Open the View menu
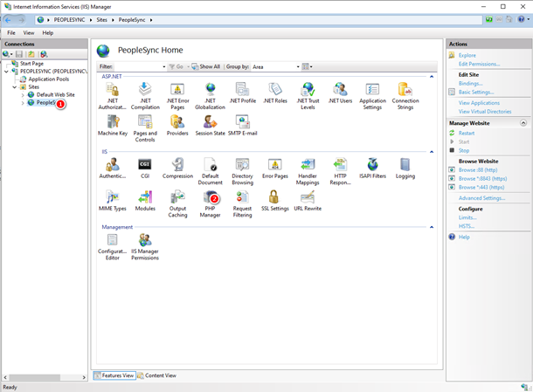Viewport: 533px width, 392px height. coord(29,33)
